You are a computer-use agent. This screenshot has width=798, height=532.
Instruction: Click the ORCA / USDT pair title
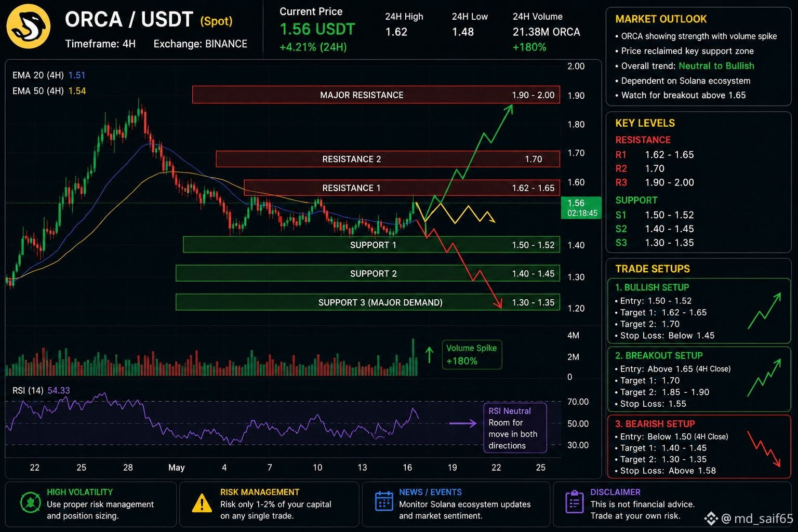[129, 19]
